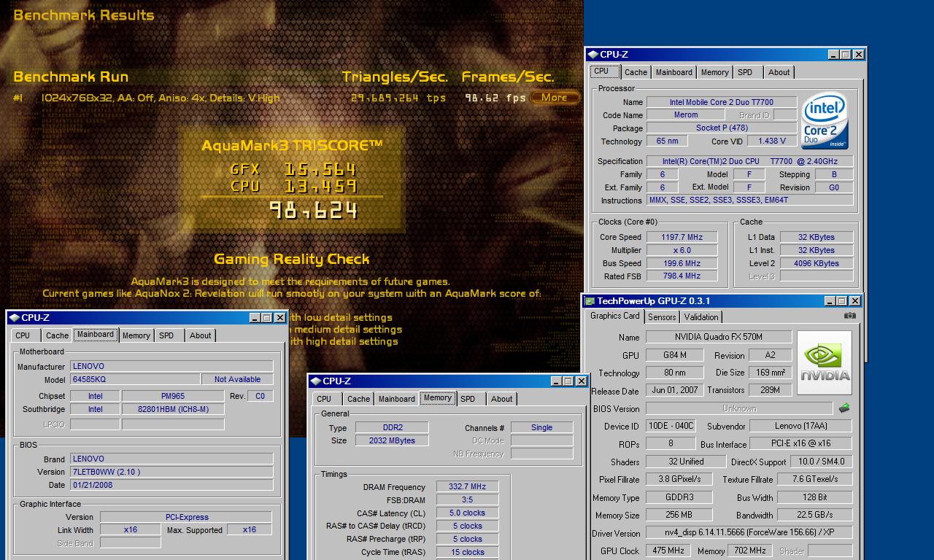
Task: Close the Memory CPU-Z window
Action: click(x=581, y=381)
